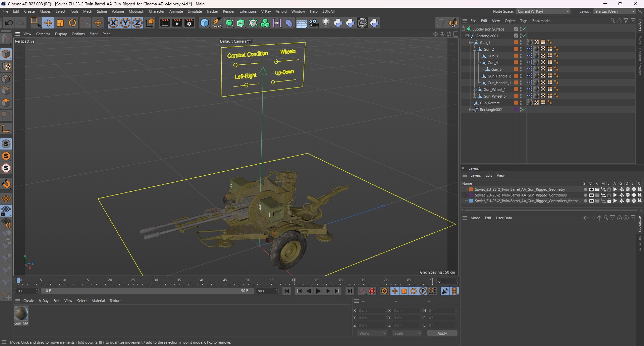
Task: Open Texture menu in Material Manager
Action: [115, 301]
